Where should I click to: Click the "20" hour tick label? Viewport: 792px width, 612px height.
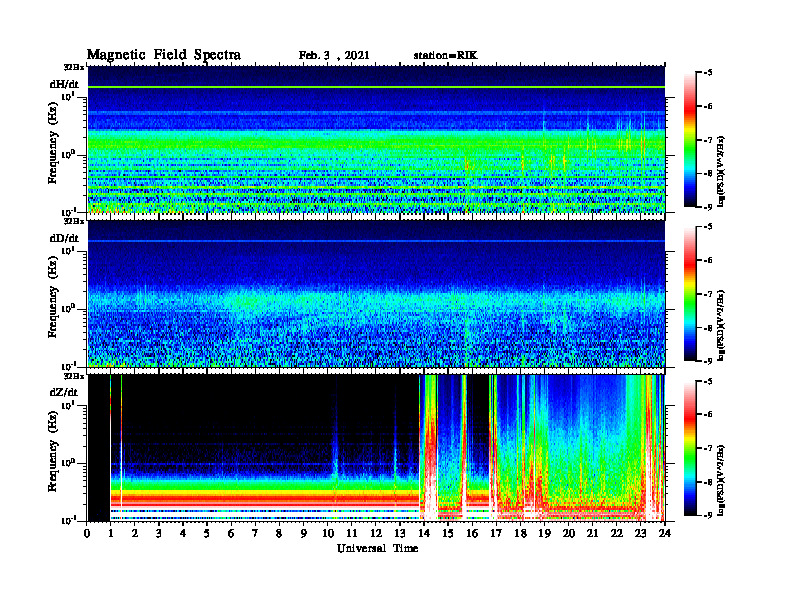tap(568, 533)
